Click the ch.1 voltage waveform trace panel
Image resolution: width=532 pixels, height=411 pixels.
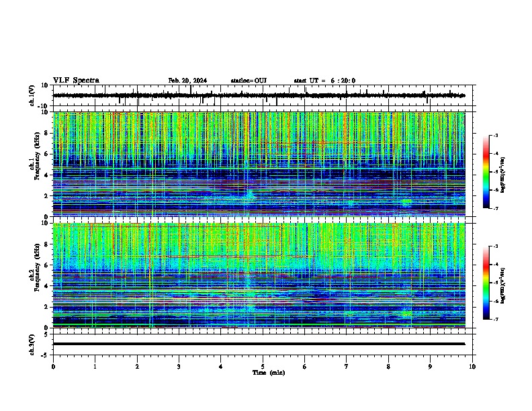pyautogui.click(x=264, y=95)
